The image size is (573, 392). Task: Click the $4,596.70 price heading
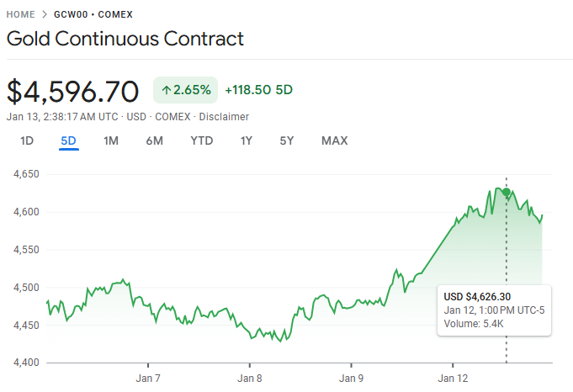(72, 90)
